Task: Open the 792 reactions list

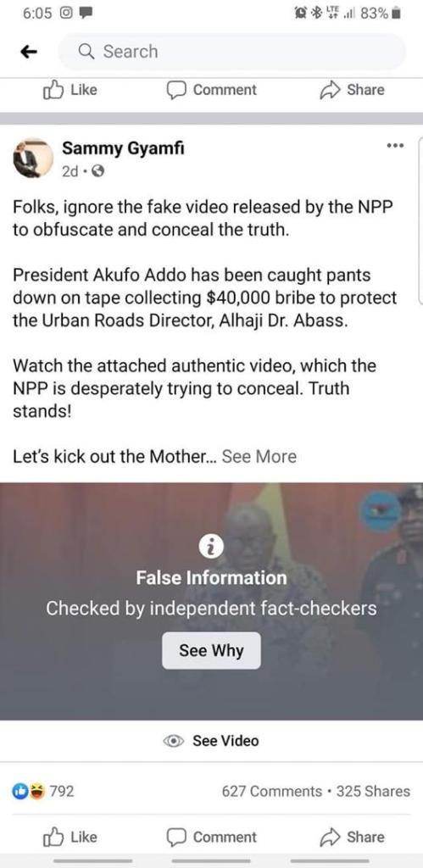Action: tap(43, 792)
